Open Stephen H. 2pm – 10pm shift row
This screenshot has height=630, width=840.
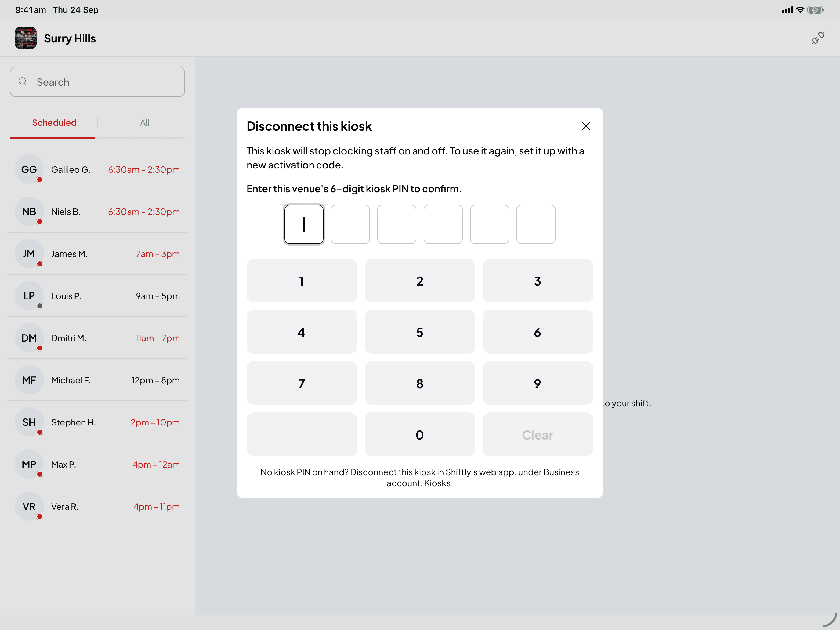[x=97, y=422]
